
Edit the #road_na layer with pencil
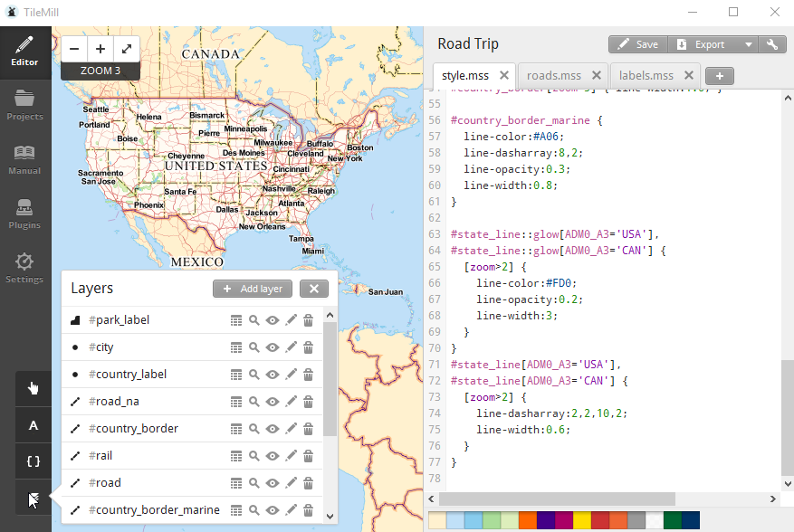coord(291,402)
